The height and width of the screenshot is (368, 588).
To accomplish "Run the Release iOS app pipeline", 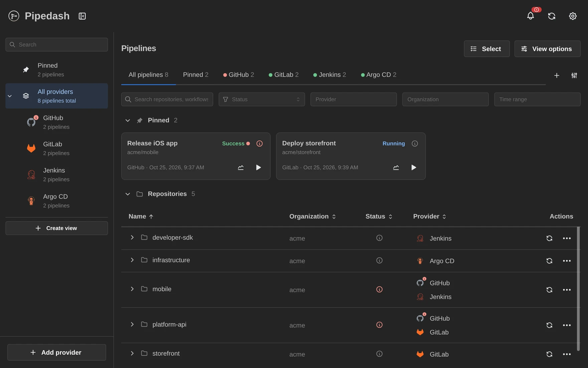I will [258, 168].
